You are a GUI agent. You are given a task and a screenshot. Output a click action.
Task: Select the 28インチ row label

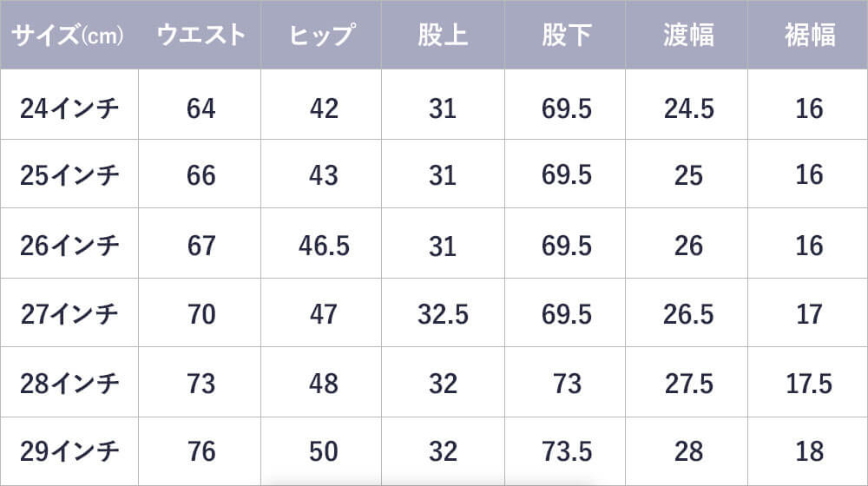(69, 383)
